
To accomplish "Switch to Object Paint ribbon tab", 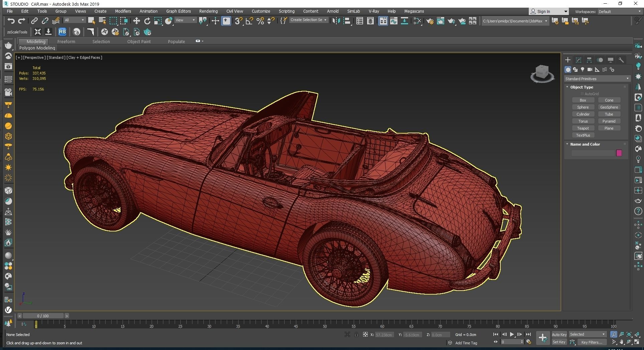I will (x=139, y=41).
